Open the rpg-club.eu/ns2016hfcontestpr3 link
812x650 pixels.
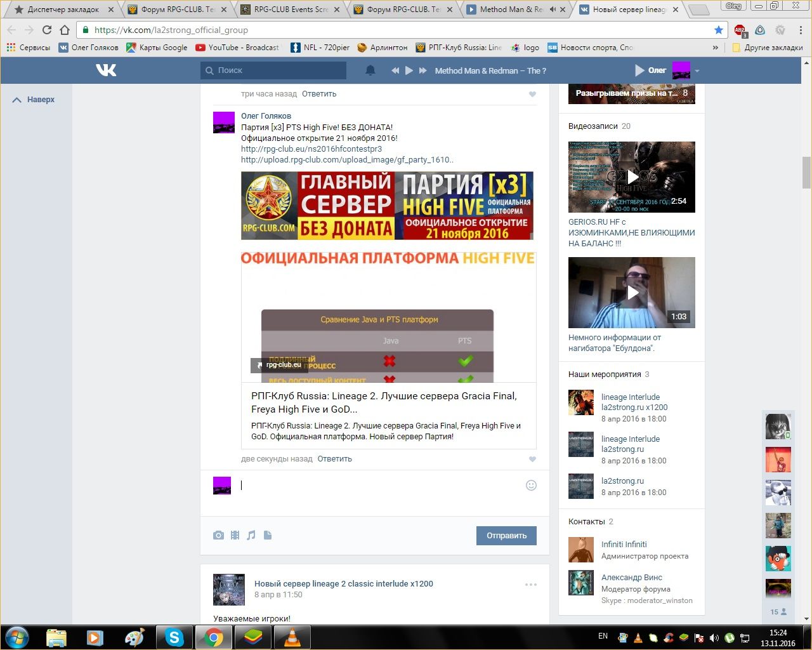pos(311,149)
